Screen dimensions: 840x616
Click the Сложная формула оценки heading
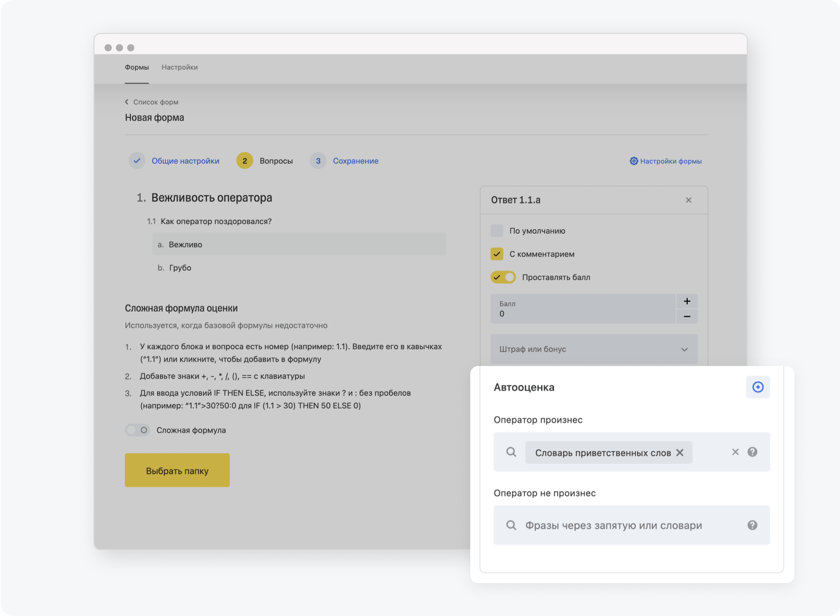[x=181, y=308]
